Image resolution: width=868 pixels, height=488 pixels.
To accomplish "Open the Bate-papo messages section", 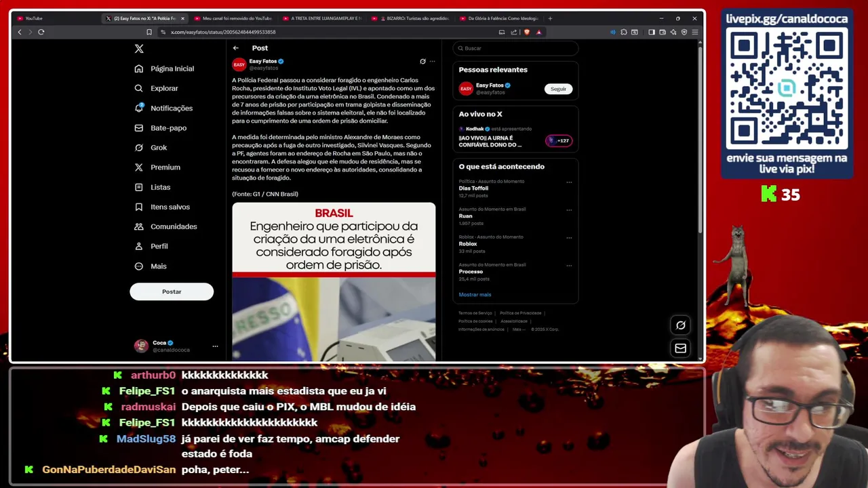I will [x=161, y=127].
